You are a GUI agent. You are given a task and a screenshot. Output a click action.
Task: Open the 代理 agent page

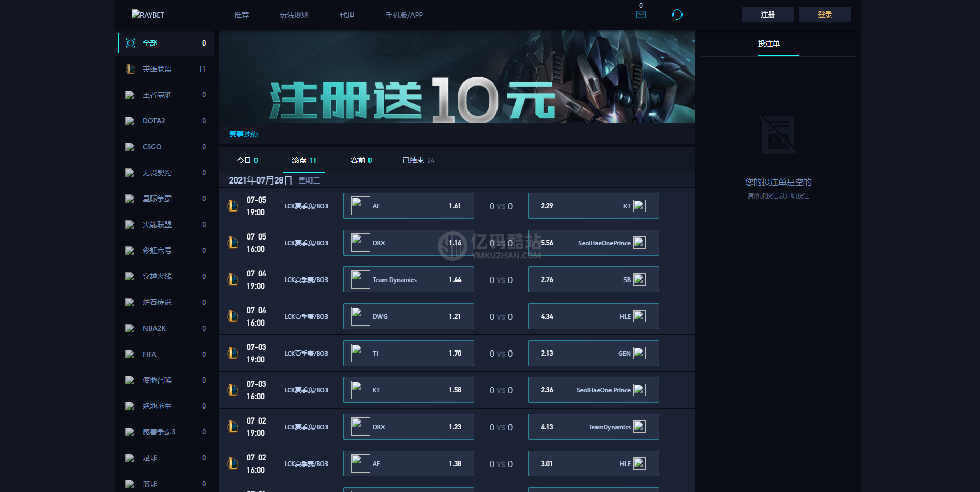[x=347, y=15]
